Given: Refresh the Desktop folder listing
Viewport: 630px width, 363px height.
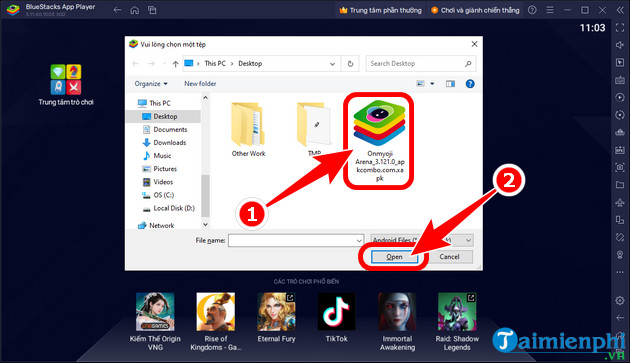Looking at the screenshot, I should pyautogui.click(x=350, y=64).
